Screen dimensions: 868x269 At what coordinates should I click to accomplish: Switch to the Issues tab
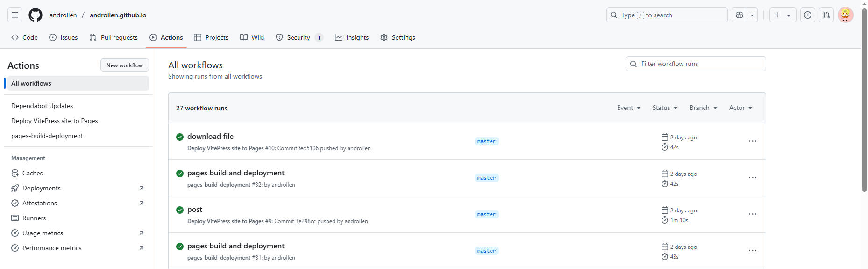point(64,37)
